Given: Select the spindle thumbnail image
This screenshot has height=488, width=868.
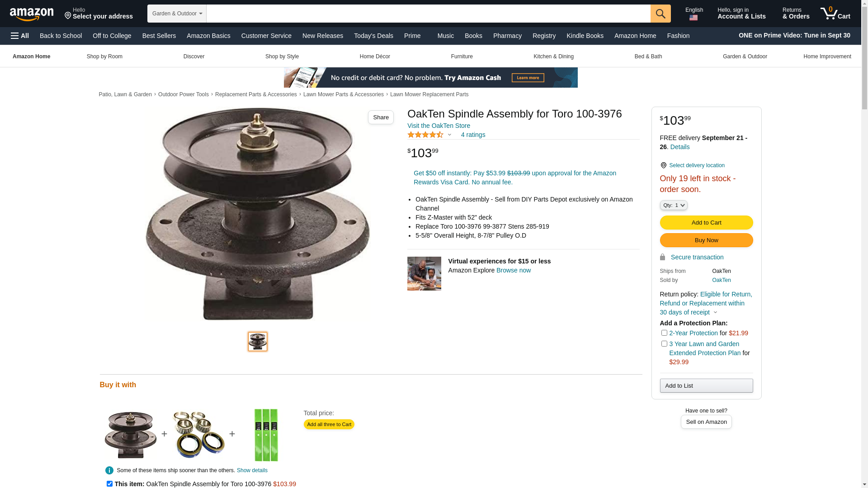Looking at the screenshot, I should (258, 342).
